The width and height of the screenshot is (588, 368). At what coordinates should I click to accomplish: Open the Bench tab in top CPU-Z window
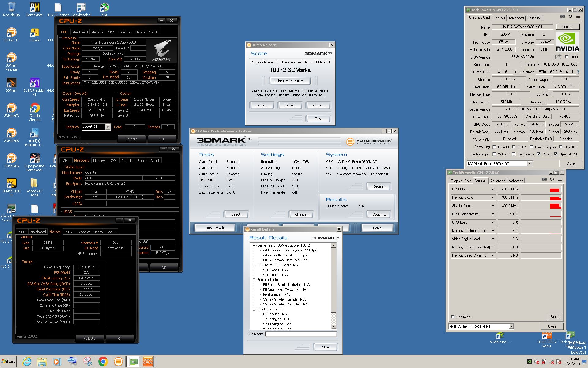(140, 32)
